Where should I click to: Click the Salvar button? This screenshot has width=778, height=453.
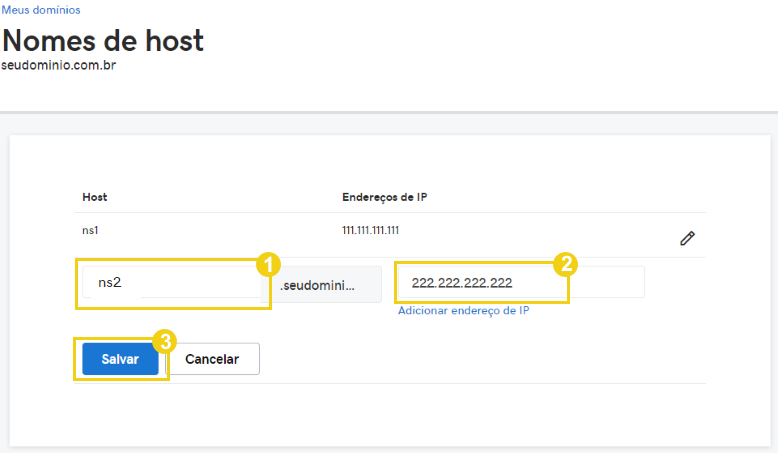(x=120, y=359)
